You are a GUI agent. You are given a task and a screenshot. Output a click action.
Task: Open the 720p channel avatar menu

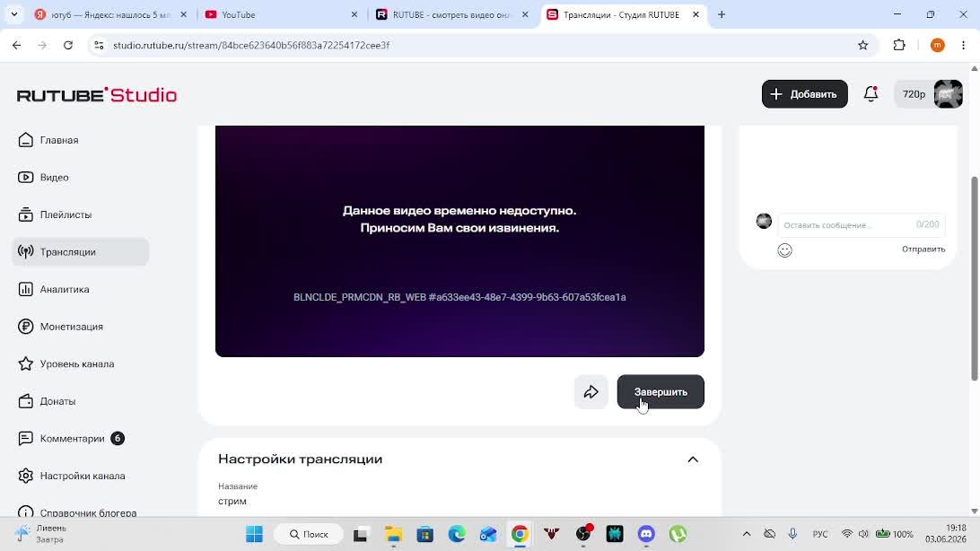[x=930, y=94]
